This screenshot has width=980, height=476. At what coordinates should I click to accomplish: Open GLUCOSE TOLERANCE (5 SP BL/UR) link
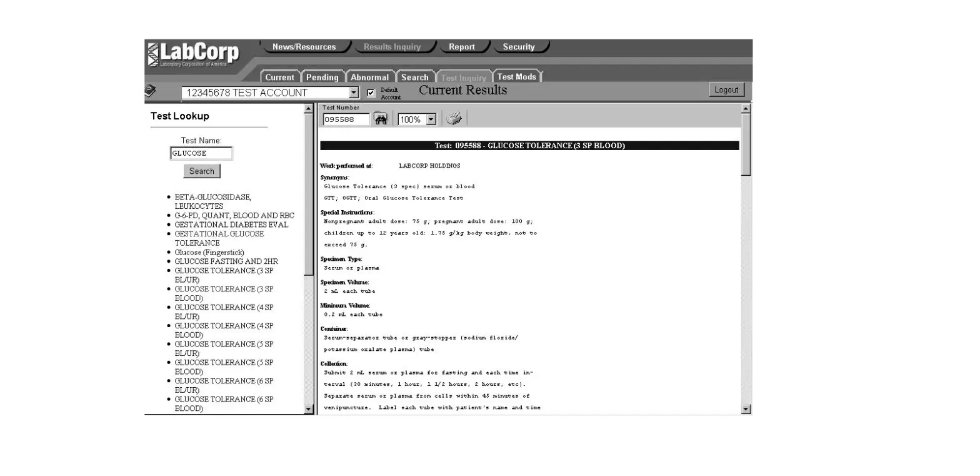(x=224, y=348)
